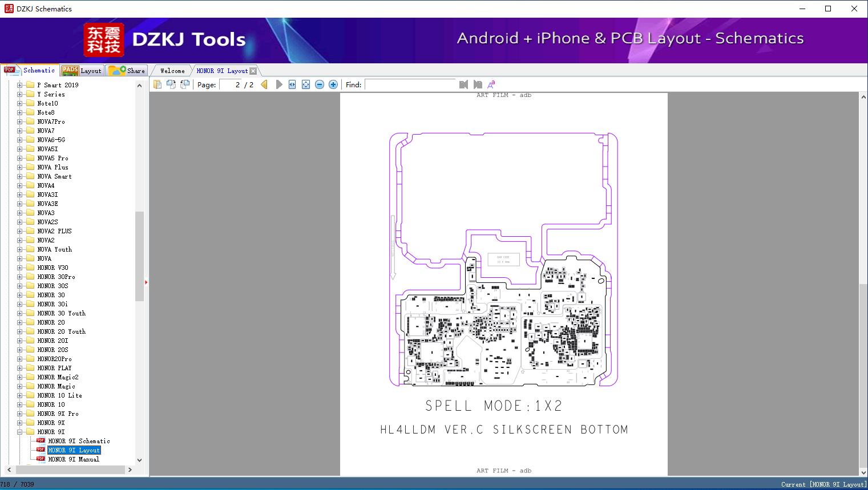Click PDF icon of HONOR 9I Schematic
The width and height of the screenshot is (868, 490).
(41, 441)
